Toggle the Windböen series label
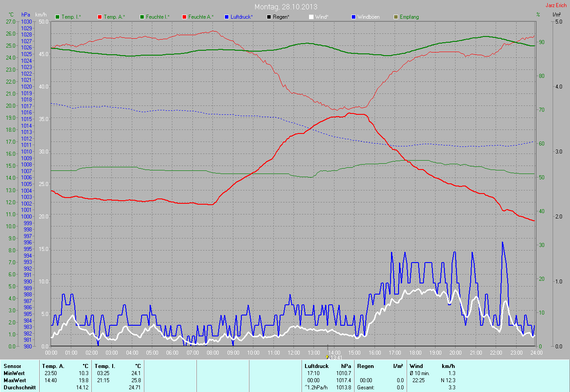570x392 pixels. pos(369,17)
